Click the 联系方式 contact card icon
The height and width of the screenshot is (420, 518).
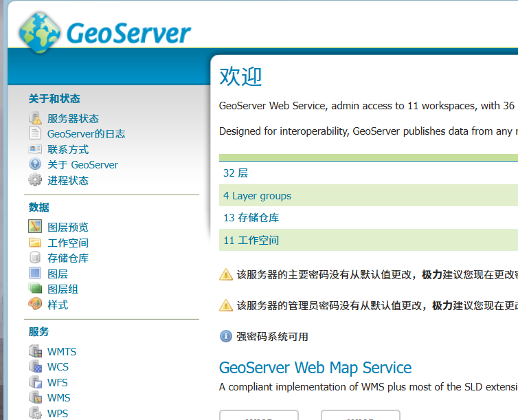click(35, 149)
